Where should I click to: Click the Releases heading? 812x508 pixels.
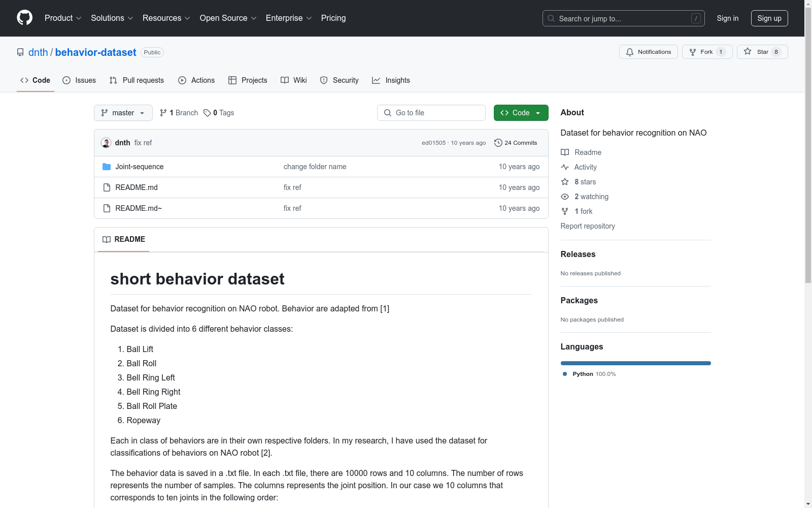(x=578, y=254)
